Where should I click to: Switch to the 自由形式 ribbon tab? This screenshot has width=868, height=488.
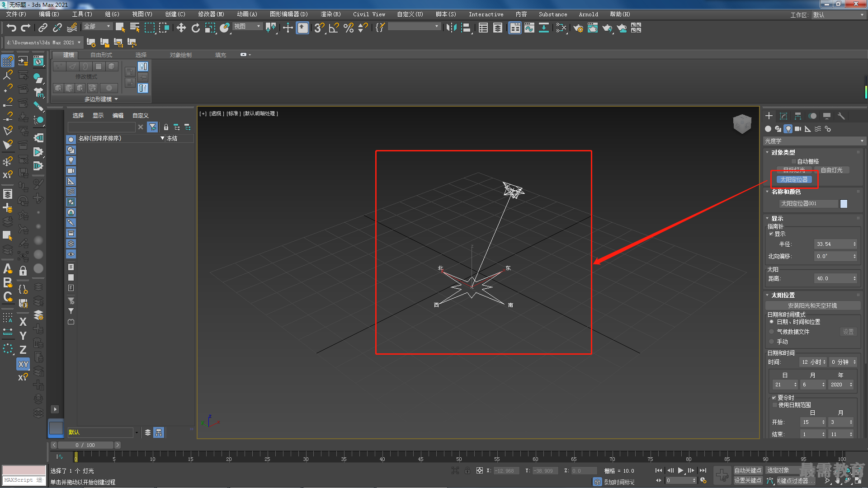101,55
